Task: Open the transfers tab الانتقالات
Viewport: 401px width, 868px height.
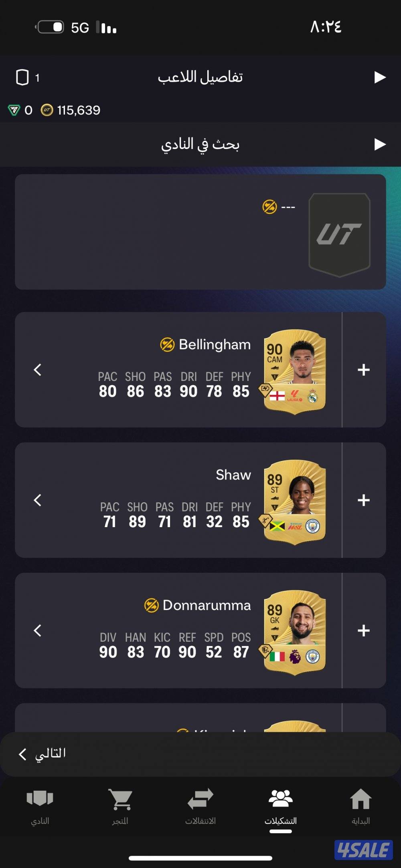Action: click(200, 806)
